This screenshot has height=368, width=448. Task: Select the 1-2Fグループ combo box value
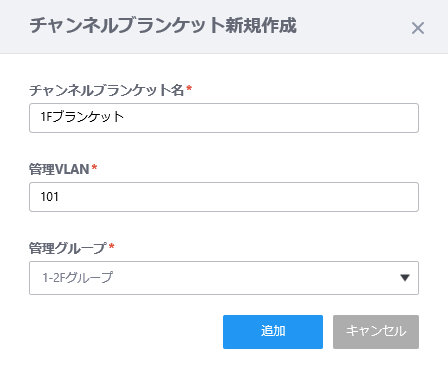pos(77,278)
